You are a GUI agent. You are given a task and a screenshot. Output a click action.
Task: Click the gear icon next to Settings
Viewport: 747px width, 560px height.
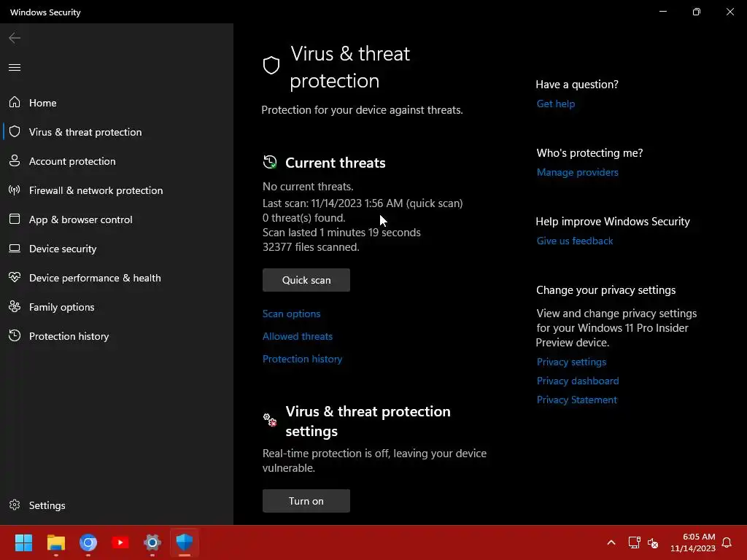(15, 505)
